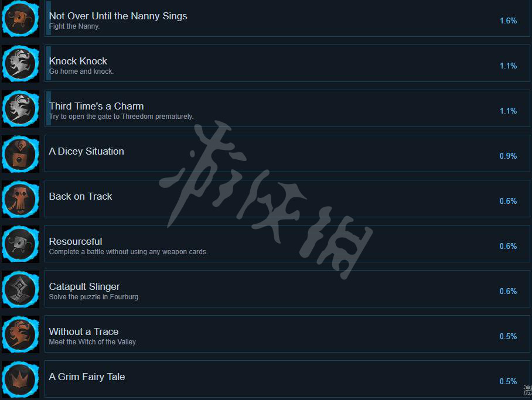This screenshot has width=532, height=400.
Task: Select the Resourceful dice achievement icon
Action: point(21,244)
